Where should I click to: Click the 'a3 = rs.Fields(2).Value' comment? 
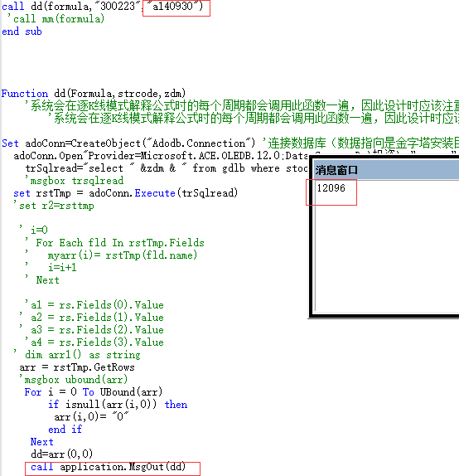[91, 330]
